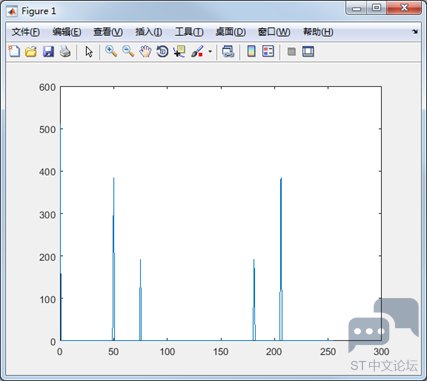Turn on the Data Cursor tool
This screenshot has height=381, width=427.
coord(179,52)
